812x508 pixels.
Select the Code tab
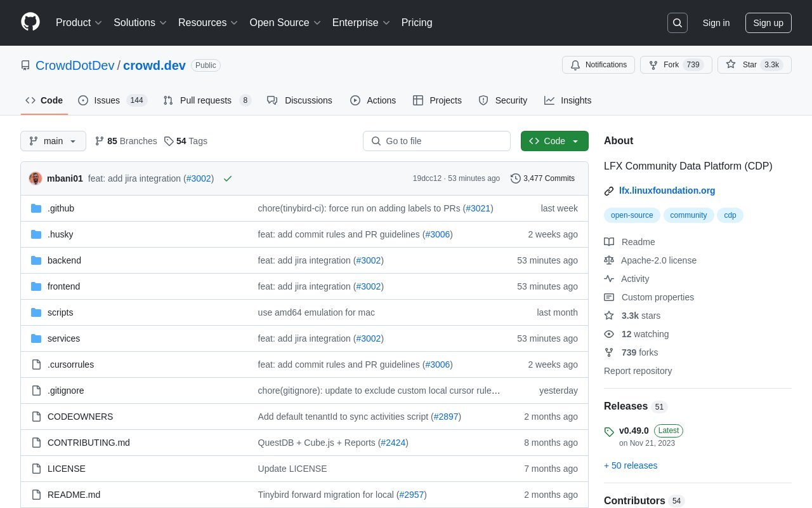tap(44, 100)
